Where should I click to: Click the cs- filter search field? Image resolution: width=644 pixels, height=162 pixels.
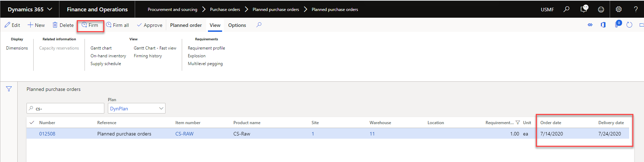[67, 109]
